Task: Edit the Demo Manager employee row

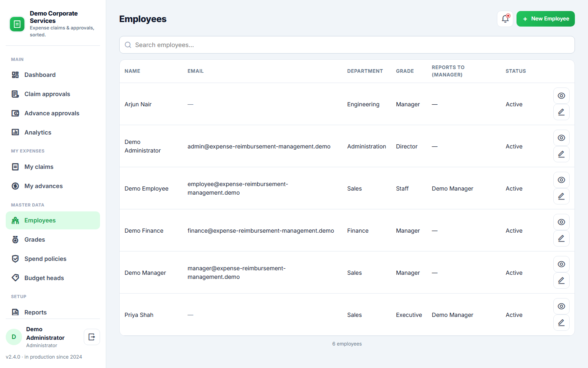Action: pyautogui.click(x=561, y=280)
